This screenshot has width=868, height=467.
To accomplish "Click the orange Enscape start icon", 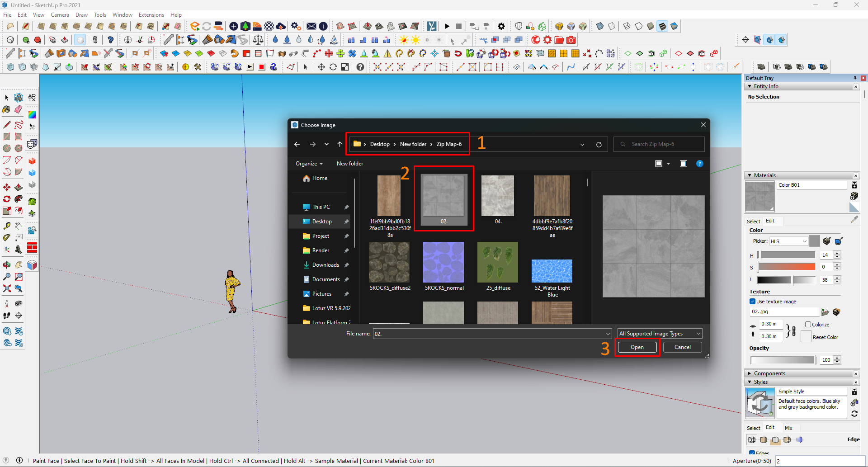I will point(195,26).
